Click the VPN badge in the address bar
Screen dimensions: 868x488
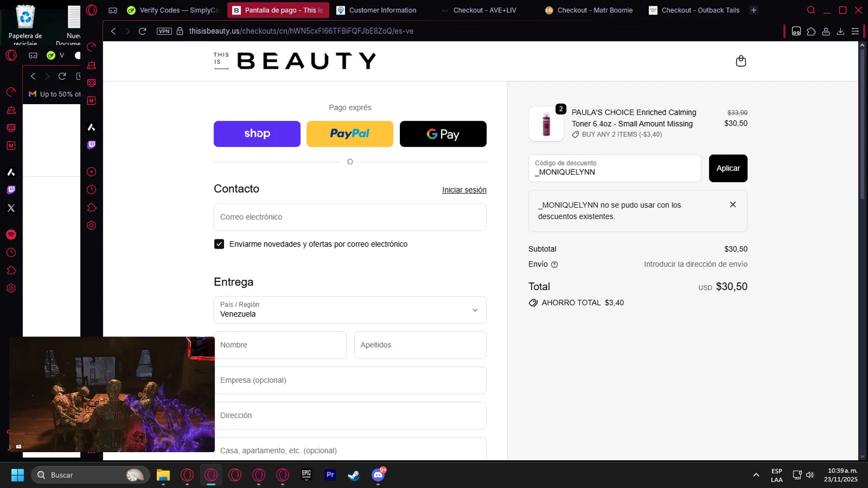[164, 31]
